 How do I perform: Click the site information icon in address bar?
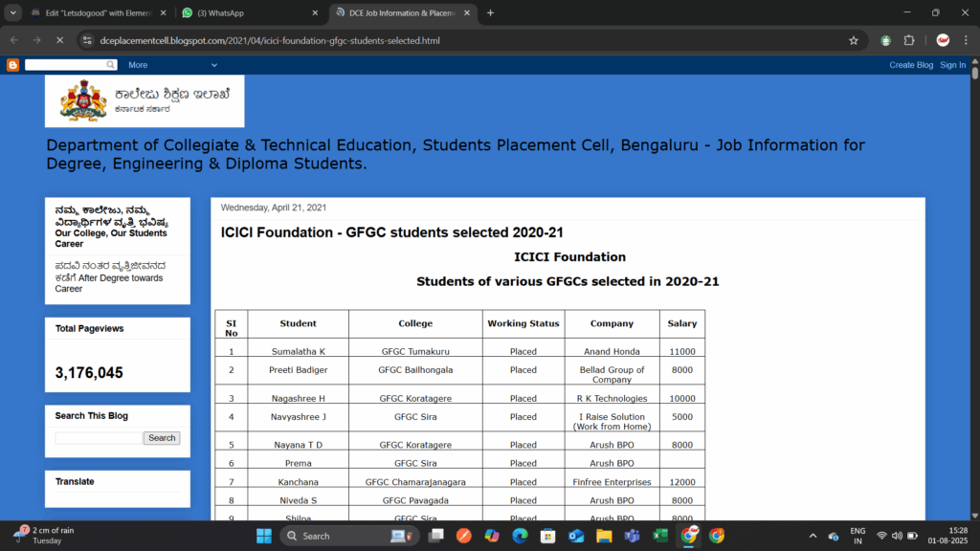coord(87,40)
